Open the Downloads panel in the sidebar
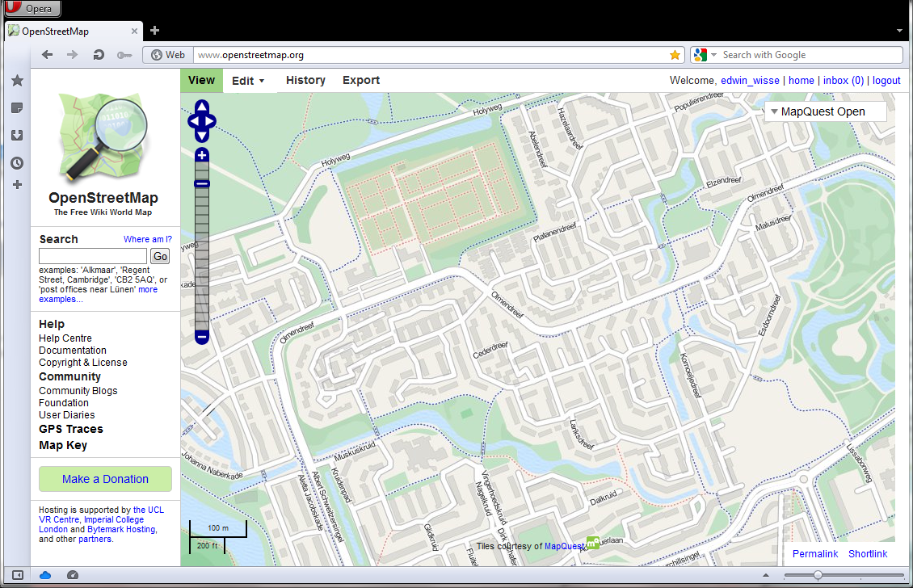This screenshot has height=588, width=913. (17, 135)
